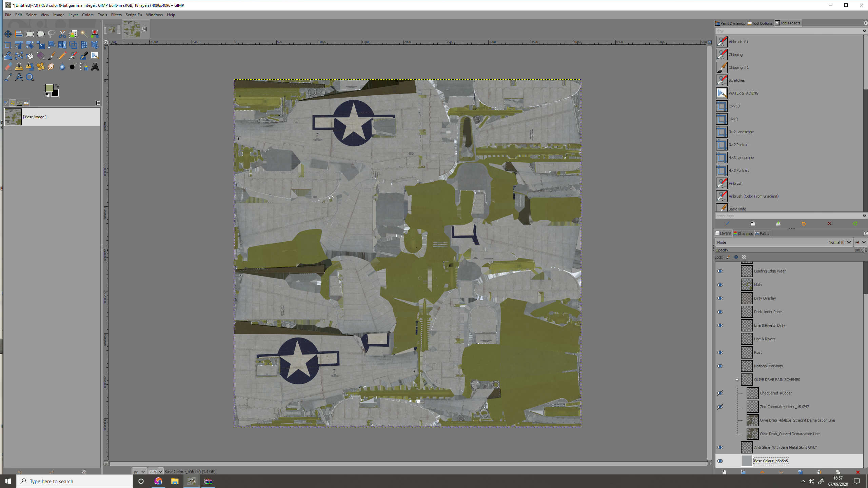Select the Fuzzy Select magic wand tool
The width and height of the screenshot is (868, 488).
click(84, 34)
